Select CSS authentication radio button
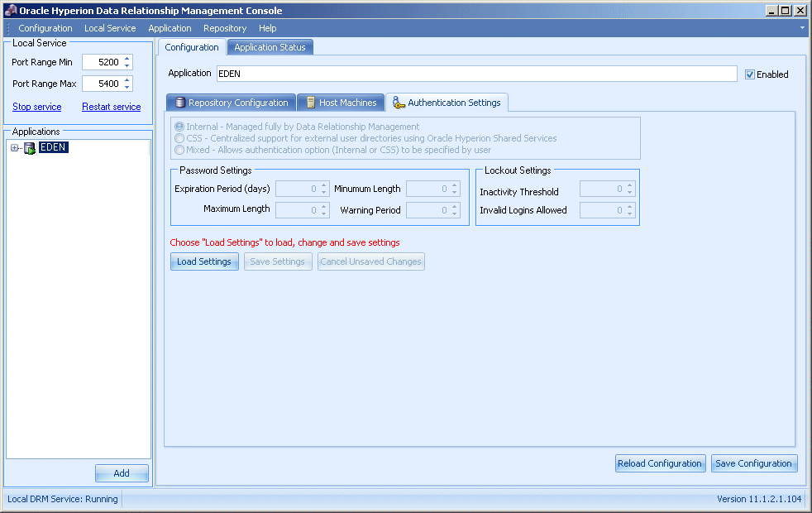Viewport: 812px width, 513px height. pyautogui.click(x=179, y=138)
